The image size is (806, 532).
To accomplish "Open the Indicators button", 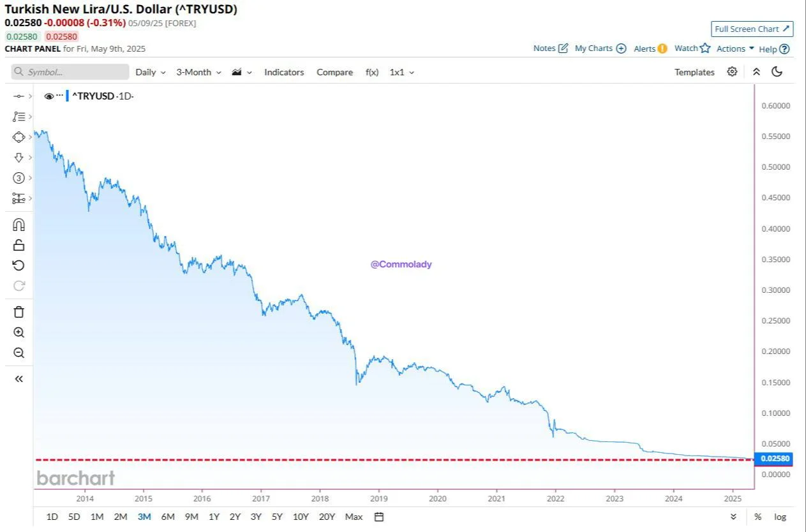I will point(284,72).
